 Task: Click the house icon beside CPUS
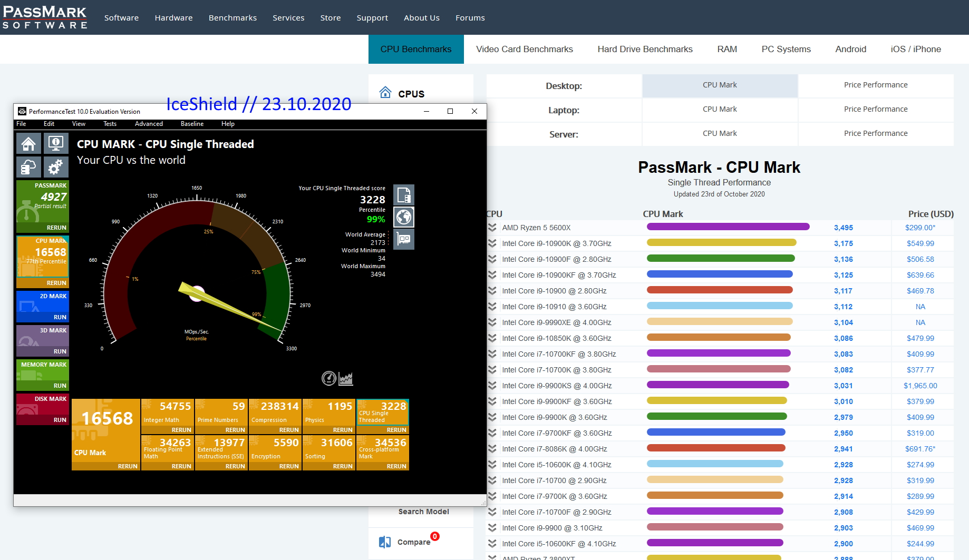(x=385, y=93)
